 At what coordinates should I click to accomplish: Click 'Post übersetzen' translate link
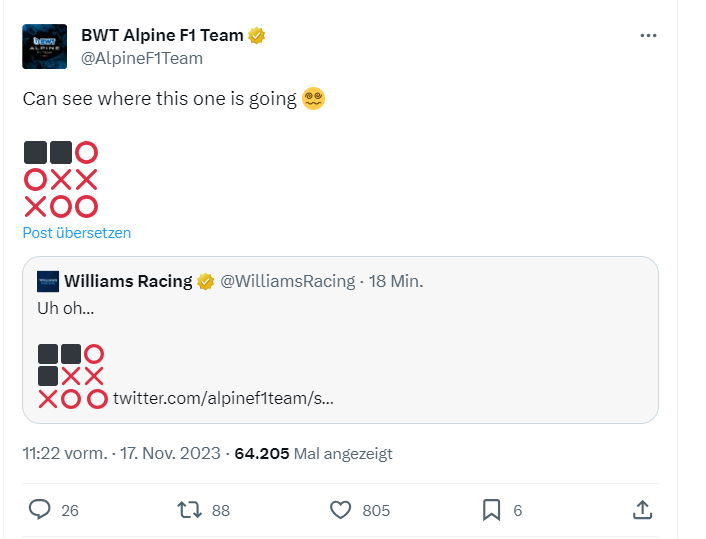[77, 233]
